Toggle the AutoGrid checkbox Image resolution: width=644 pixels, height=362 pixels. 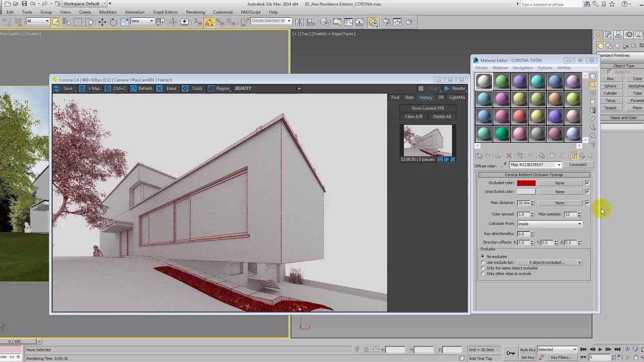609,72
